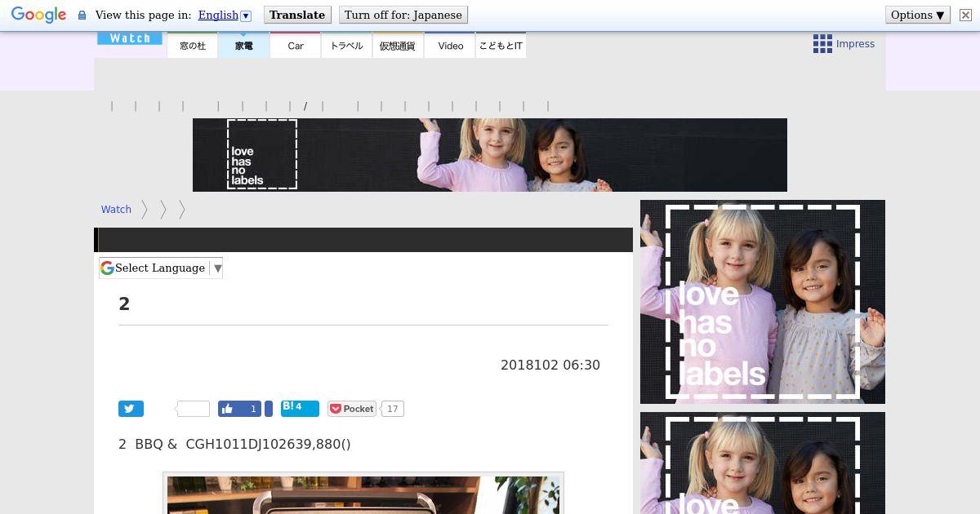Click the Facebook share button beside like count
Viewport: 980px width, 514px height.
(269, 409)
